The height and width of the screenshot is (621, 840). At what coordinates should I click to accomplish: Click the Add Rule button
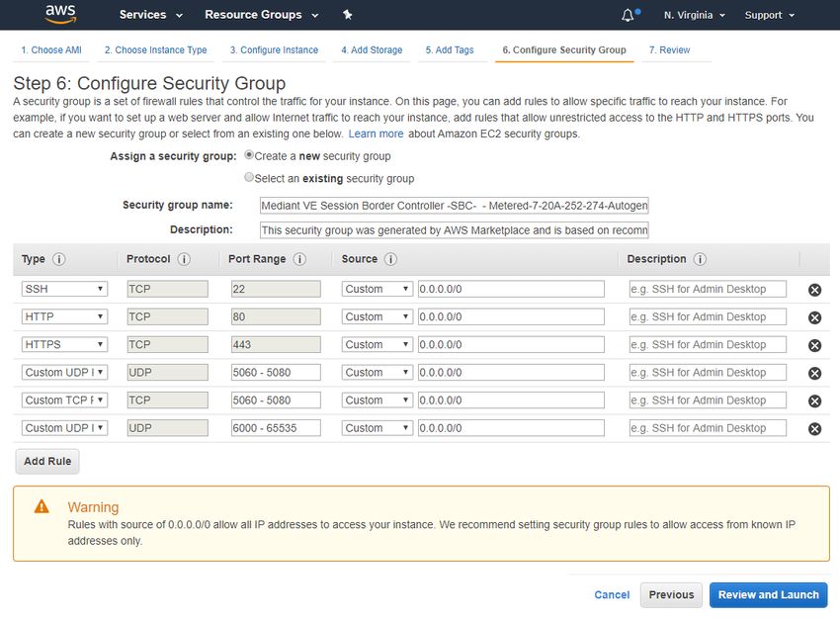(47, 461)
